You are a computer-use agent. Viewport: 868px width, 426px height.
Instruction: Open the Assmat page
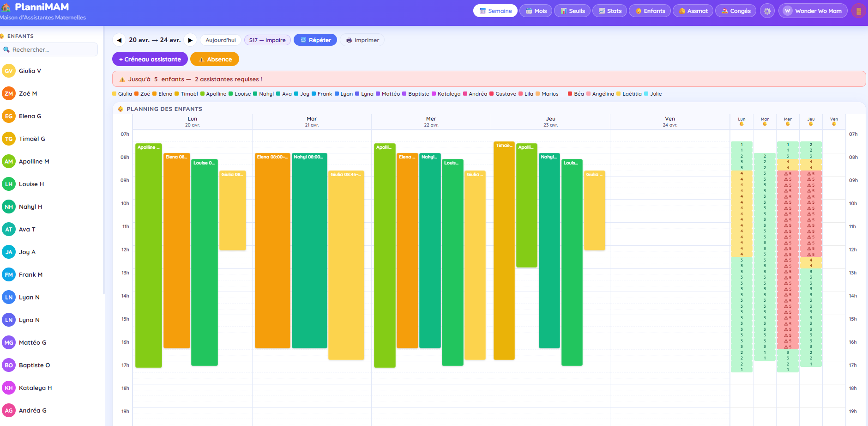coord(693,10)
